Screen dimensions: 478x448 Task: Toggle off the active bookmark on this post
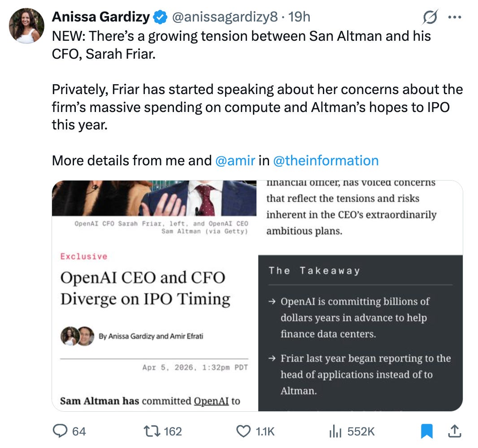(426, 431)
